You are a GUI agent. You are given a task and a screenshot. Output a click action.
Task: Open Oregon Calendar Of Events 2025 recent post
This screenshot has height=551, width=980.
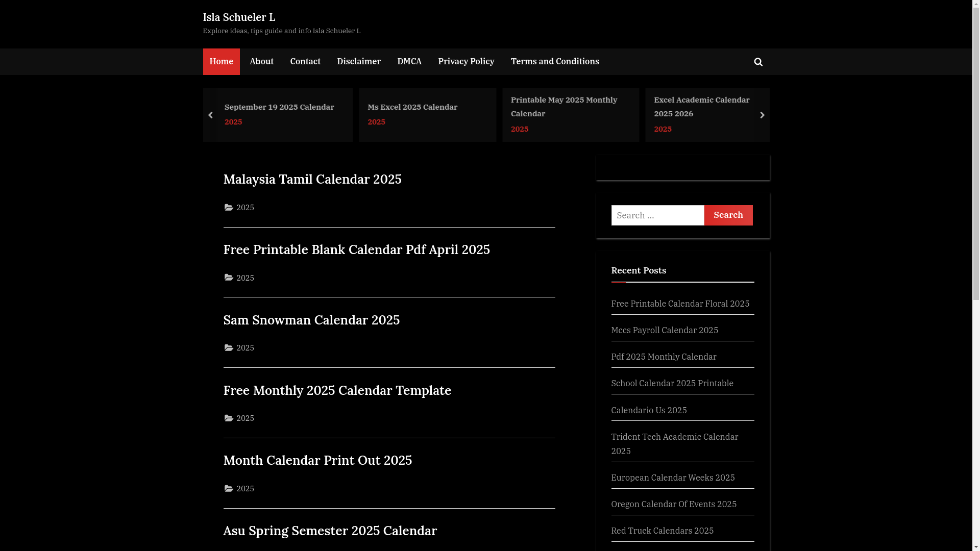click(x=674, y=504)
